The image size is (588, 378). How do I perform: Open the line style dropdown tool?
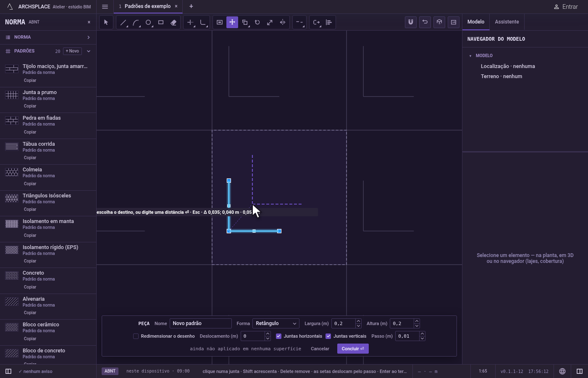(299, 22)
